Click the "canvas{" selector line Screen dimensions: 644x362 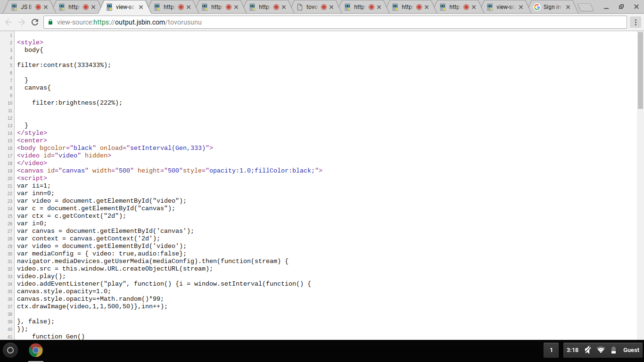pyautogui.click(x=38, y=88)
